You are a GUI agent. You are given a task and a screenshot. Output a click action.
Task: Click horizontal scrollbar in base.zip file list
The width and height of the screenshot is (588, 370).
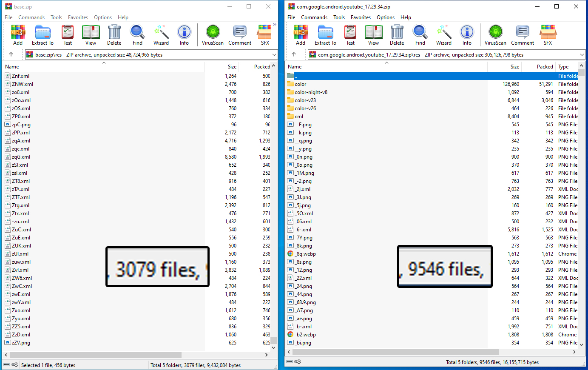[96, 355]
